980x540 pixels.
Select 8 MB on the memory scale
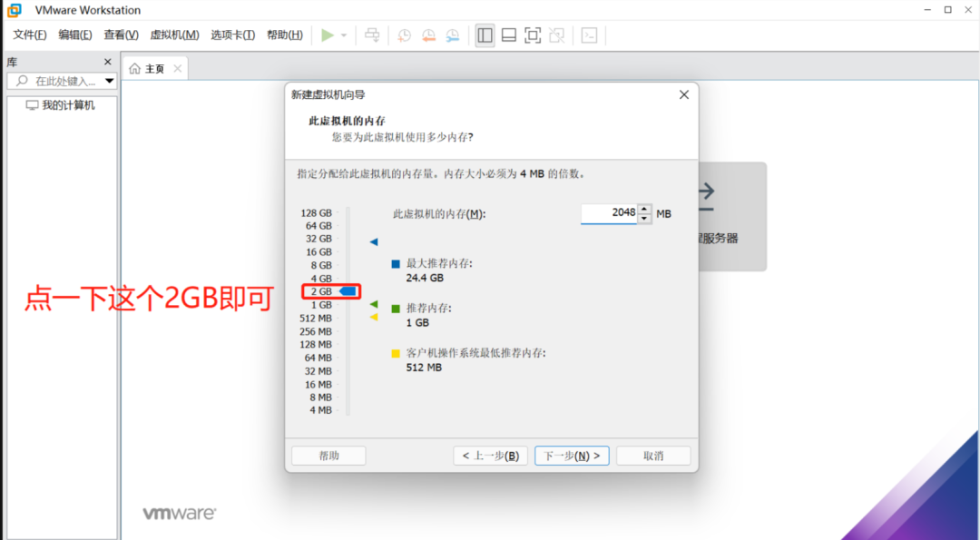(x=320, y=397)
